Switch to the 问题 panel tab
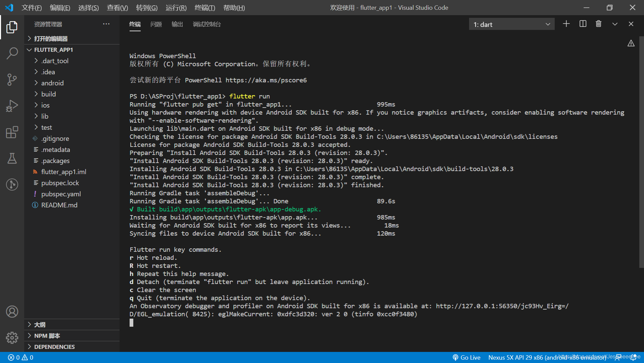The width and height of the screenshot is (644, 363). 156,24
